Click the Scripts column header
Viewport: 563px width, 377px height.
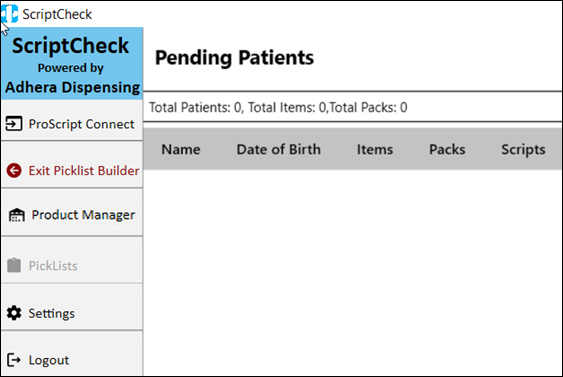point(523,150)
